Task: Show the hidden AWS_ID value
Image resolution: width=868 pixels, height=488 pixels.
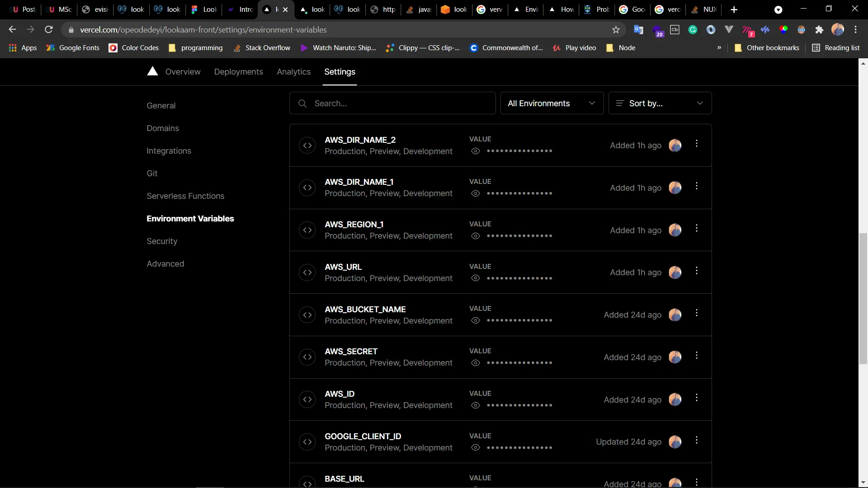Action: 475,405
